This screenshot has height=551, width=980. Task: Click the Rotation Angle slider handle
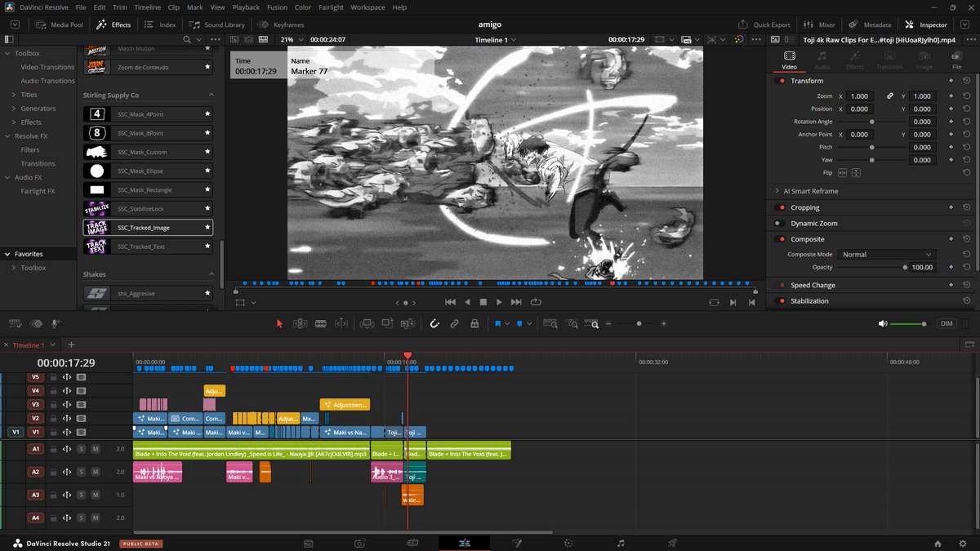[871, 122]
